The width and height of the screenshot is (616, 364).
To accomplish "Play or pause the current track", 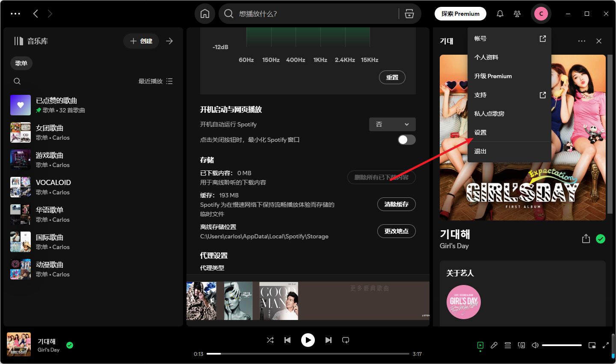I will coord(308,340).
